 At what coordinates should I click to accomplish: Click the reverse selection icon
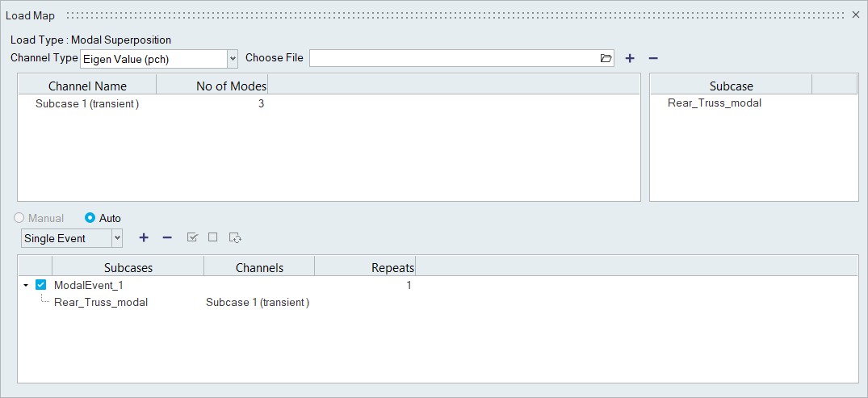coord(236,237)
